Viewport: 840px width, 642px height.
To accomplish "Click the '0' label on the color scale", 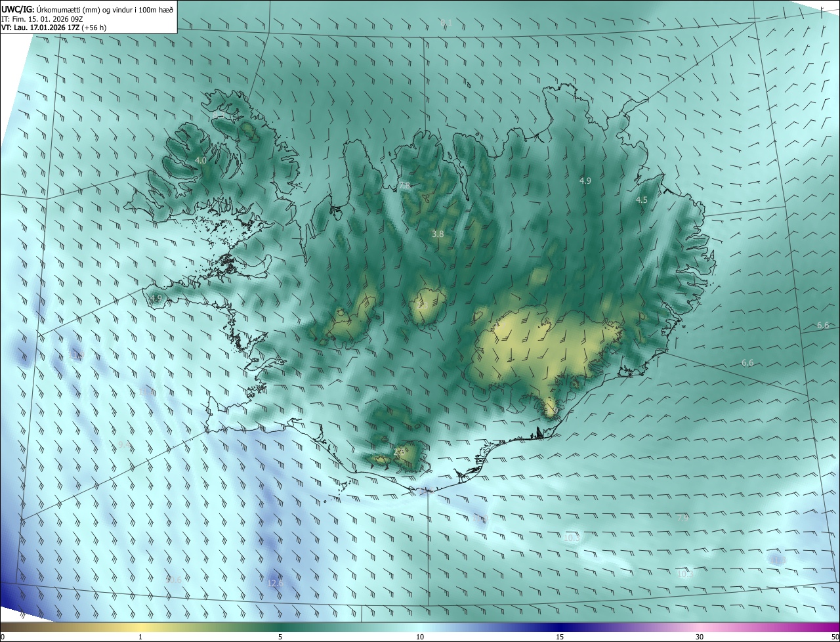I will tap(3, 637).
